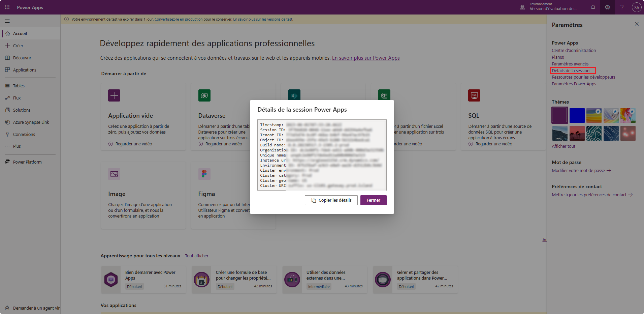Open Bien démarrer avec Power Apps module
Image resolution: width=644 pixels, height=314 pixels.
click(x=143, y=279)
